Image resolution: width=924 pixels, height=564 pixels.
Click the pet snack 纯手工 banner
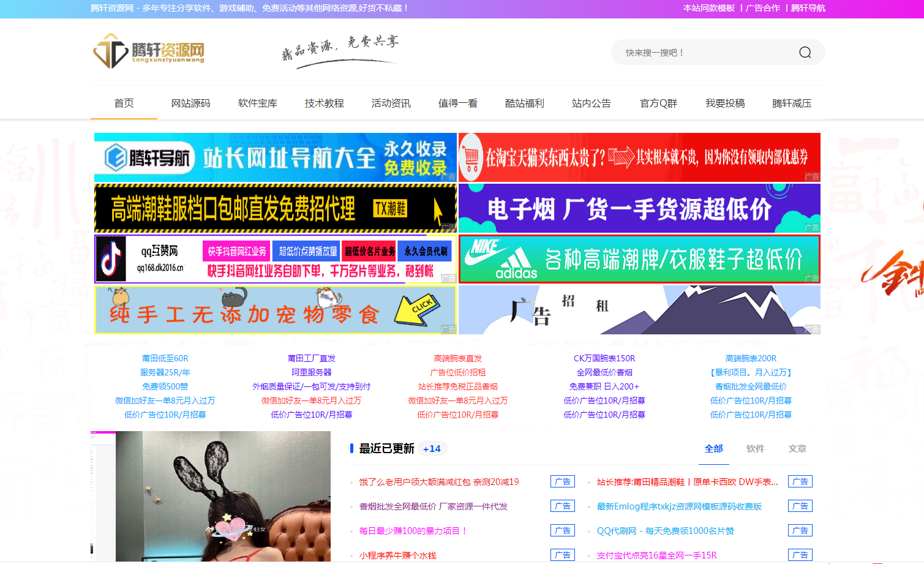[275, 310]
